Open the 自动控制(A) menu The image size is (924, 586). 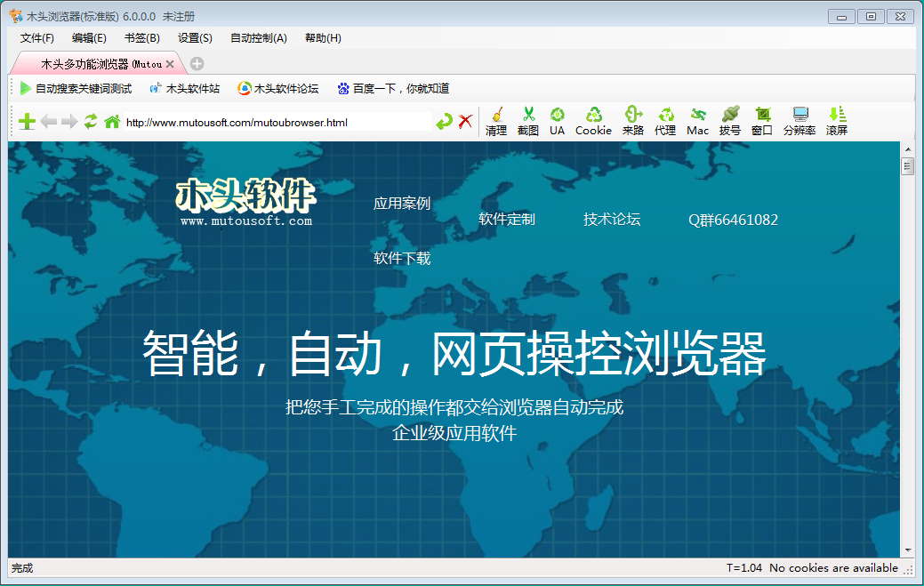tap(258, 38)
